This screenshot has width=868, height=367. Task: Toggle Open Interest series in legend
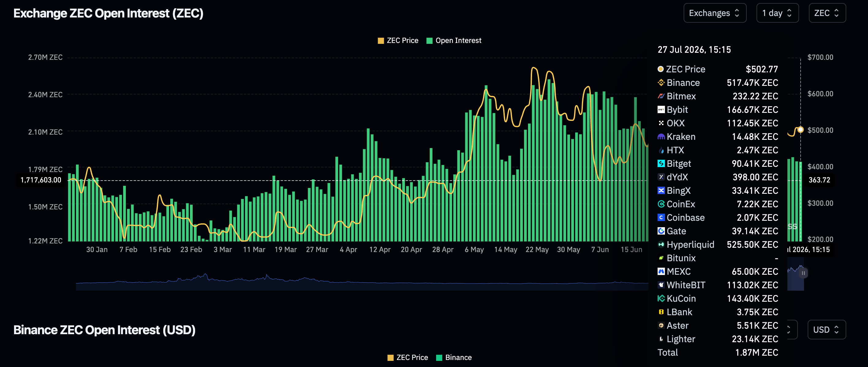click(454, 40)
